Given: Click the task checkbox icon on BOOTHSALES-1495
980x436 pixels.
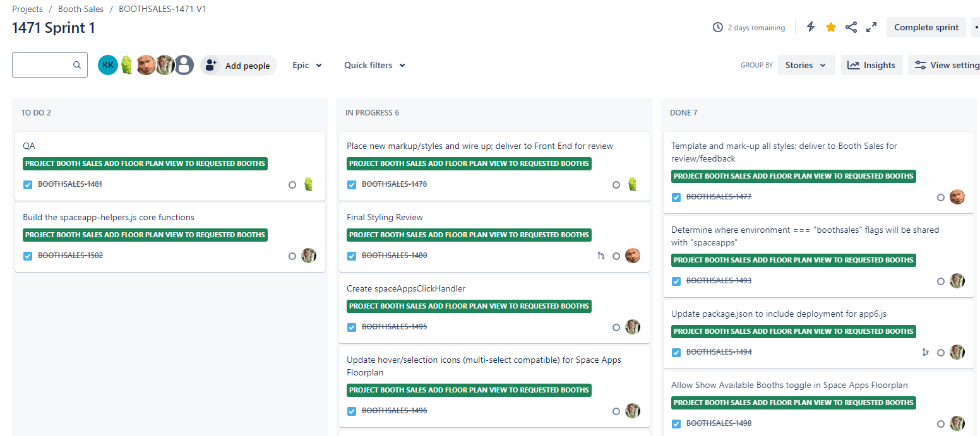Looking at the screenshot, I should click(352, 327).
